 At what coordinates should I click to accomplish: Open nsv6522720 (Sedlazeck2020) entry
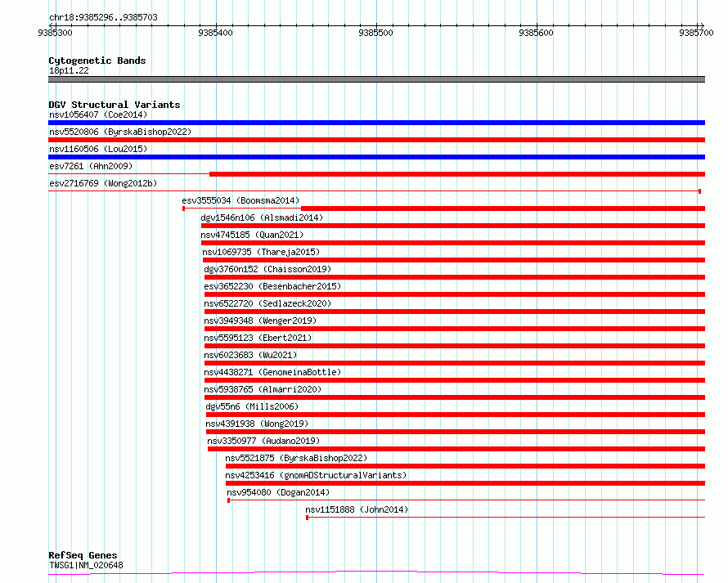(267, 303)
